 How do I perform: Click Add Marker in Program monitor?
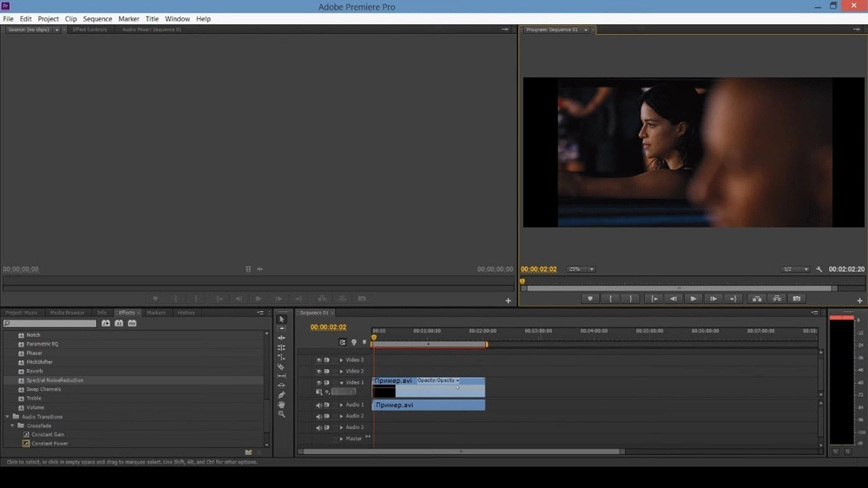click(x=590, y=299)
